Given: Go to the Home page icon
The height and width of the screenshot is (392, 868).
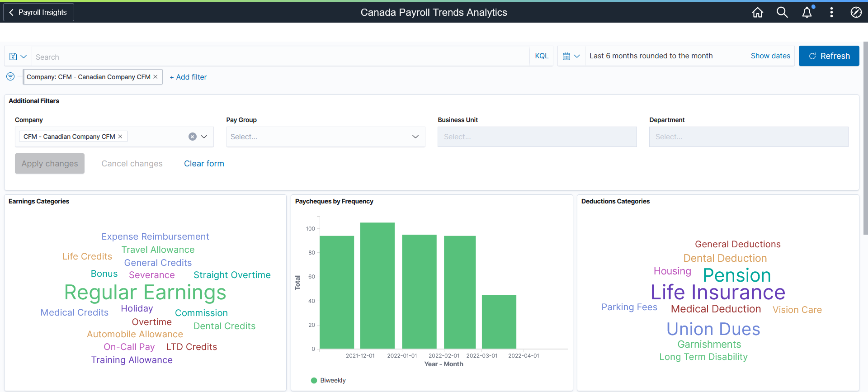Looking at the screenshot, I should click(x=758, y=12).
